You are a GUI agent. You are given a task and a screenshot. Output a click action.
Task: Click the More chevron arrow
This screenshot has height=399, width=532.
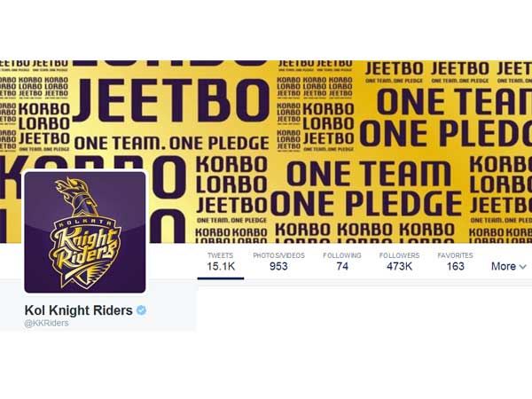(x=523, y=267)
